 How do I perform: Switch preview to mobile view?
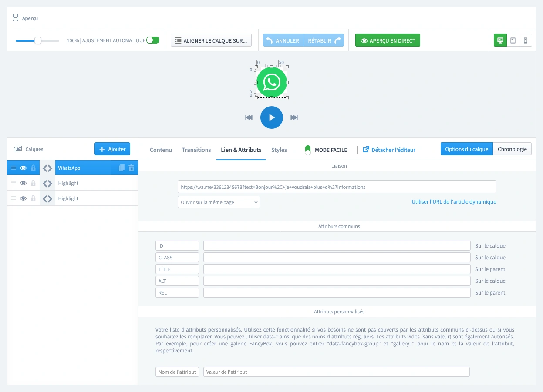pos(526,40)
